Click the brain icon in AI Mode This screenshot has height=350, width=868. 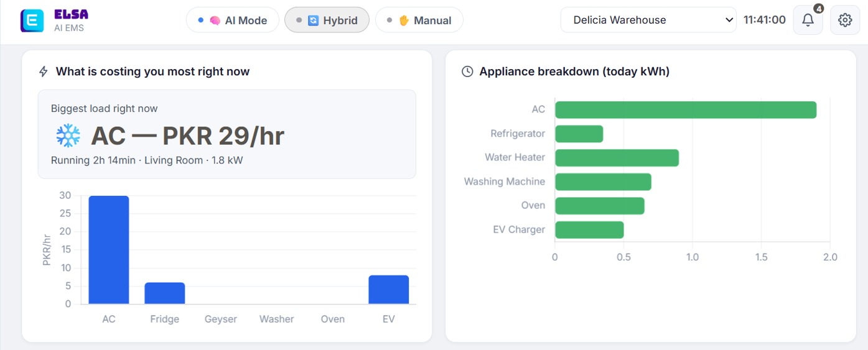(x=215, y=21)
